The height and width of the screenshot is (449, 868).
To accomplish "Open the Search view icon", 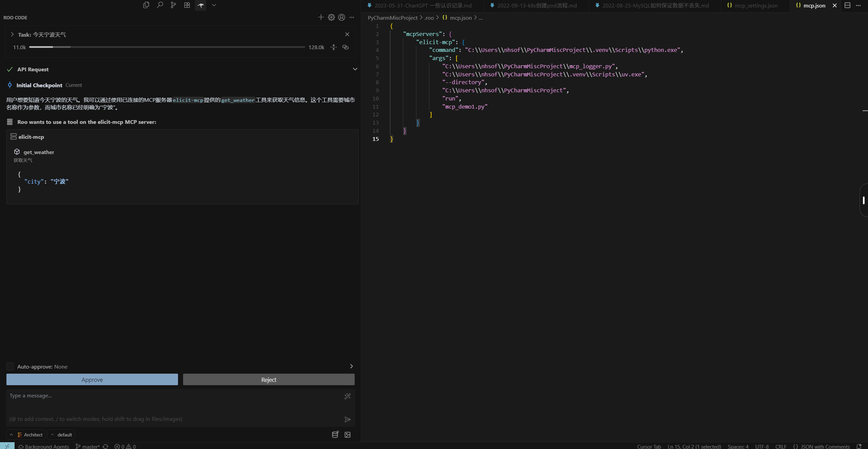I will click(160, 5).
